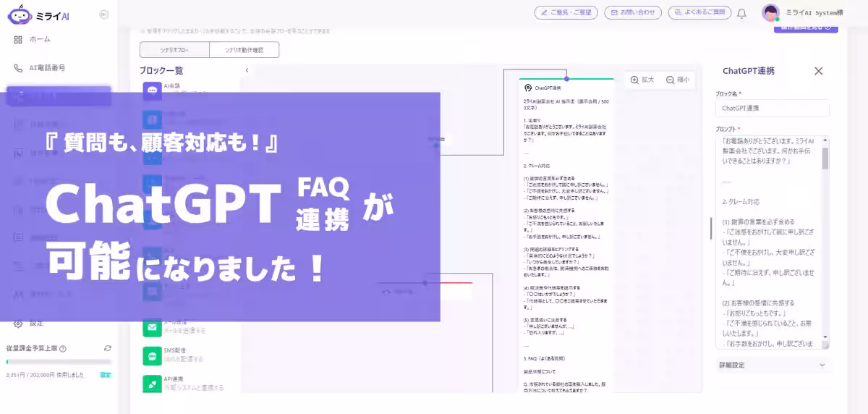Open the ミライAI System様 account menu
868x414 pixels.
815,13
